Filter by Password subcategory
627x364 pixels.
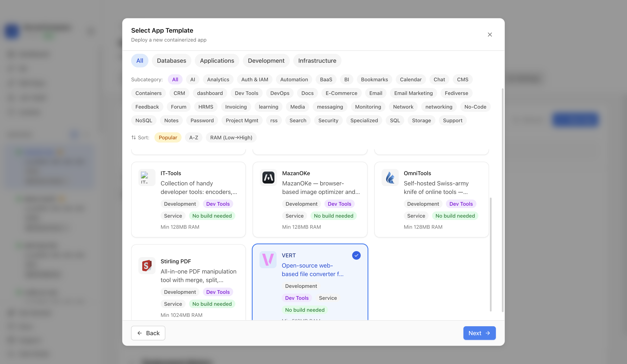point(202,121)
